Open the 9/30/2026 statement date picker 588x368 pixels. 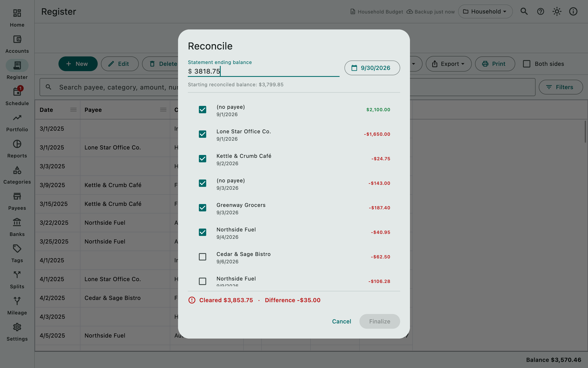(x=372, y=68)
